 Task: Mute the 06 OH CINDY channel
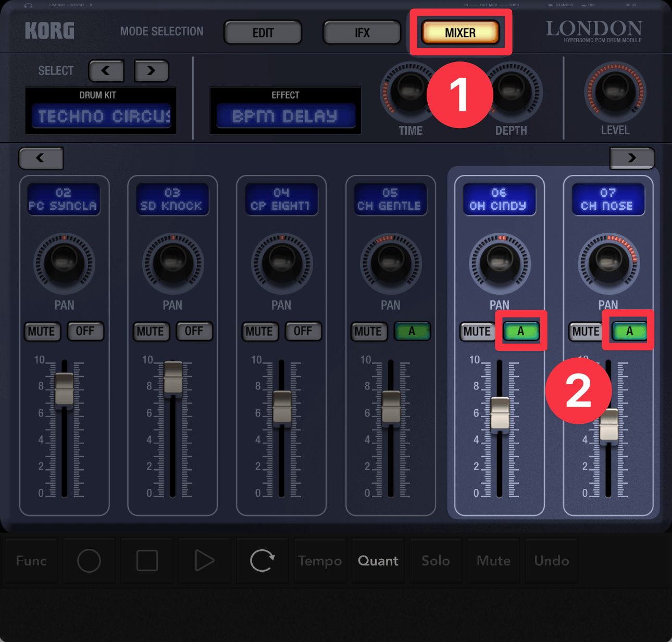[x=477, y=332]
